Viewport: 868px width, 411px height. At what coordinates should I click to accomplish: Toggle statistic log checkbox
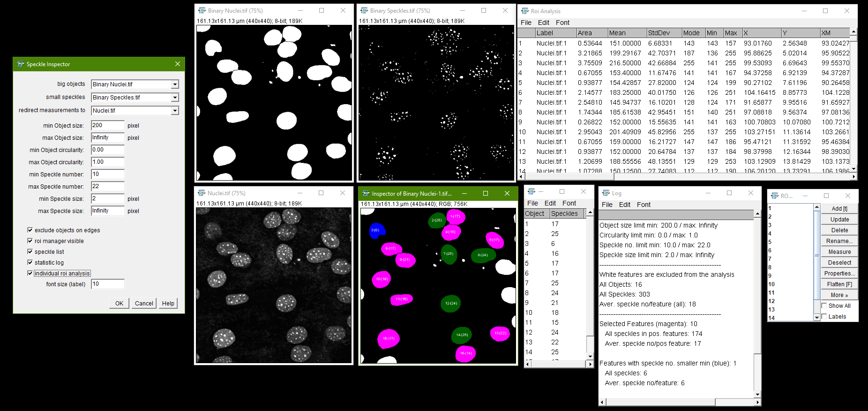[x=30, y=262]
